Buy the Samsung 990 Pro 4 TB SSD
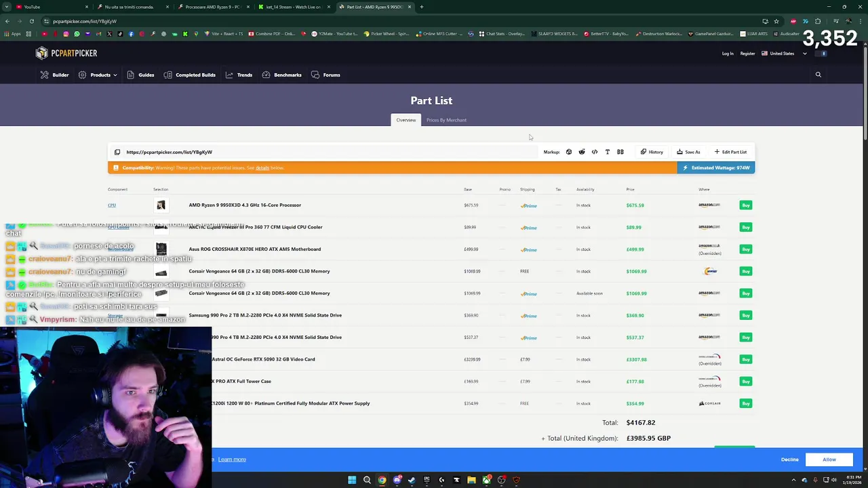This screenshot has width=868, height=488. 746,337
